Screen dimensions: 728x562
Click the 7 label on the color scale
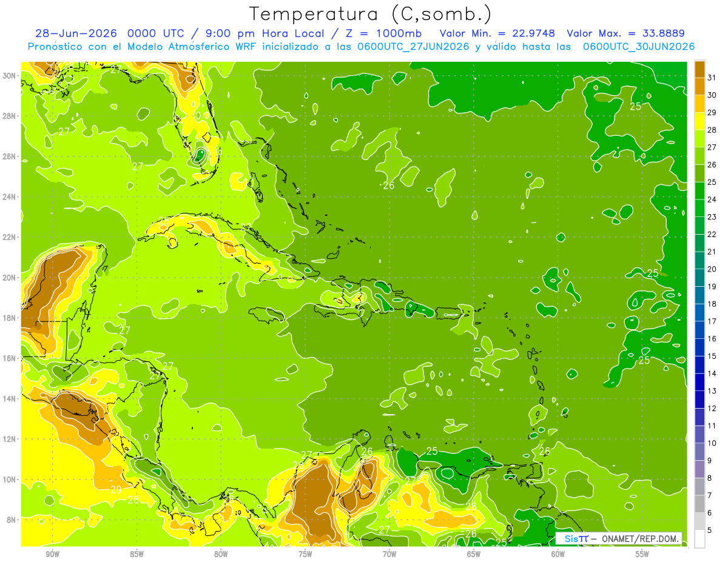[x=710, y=496]
